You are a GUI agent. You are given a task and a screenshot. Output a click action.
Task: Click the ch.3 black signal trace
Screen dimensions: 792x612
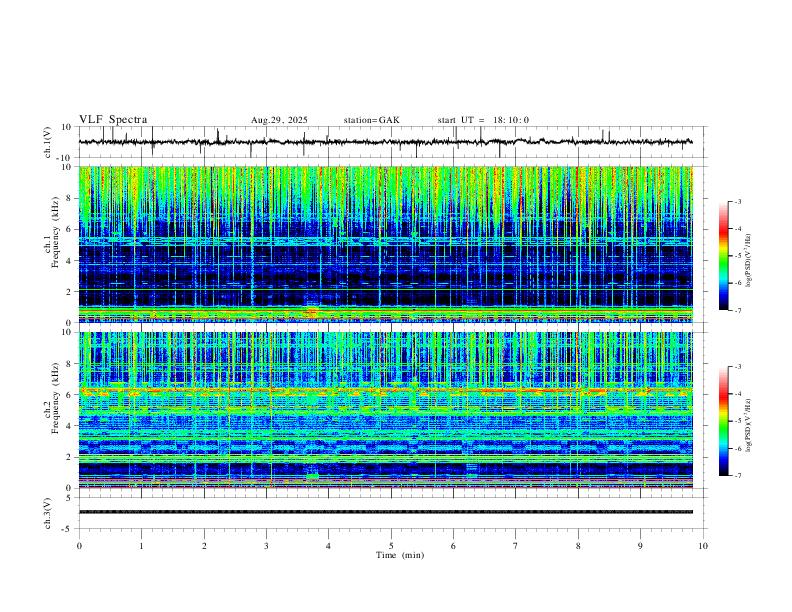click(x=386, y=512)
